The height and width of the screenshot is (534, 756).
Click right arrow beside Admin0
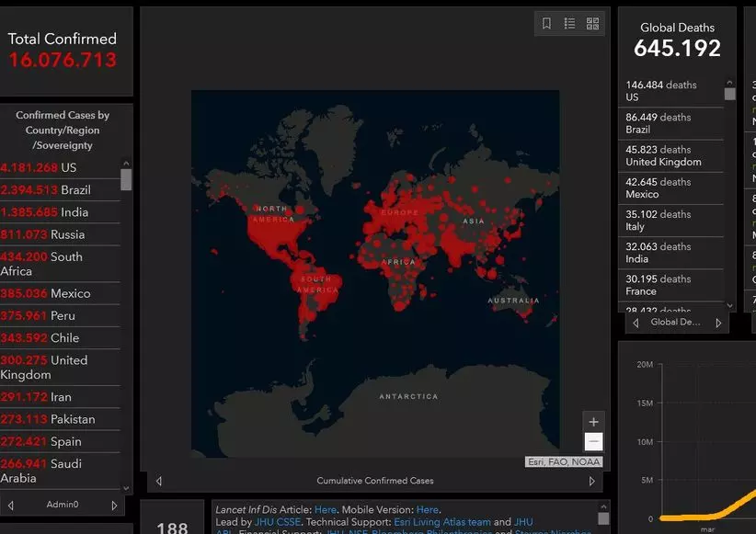114,506
